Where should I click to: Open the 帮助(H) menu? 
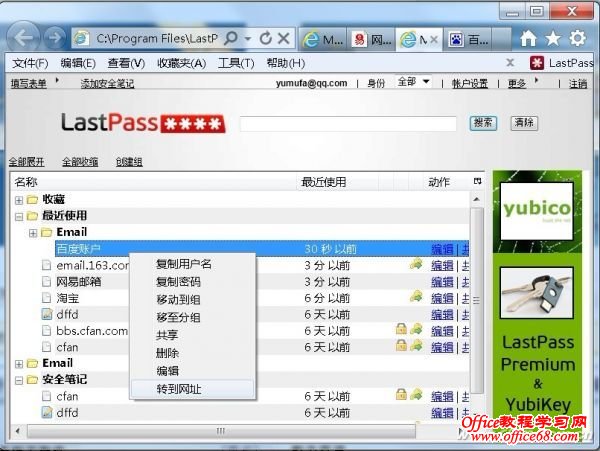(285, 63)
